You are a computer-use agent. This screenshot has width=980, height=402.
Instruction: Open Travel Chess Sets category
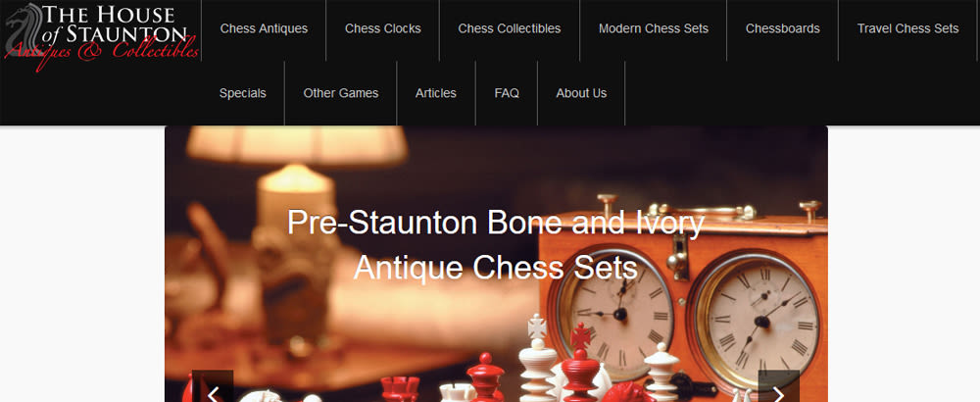point(908,28)
